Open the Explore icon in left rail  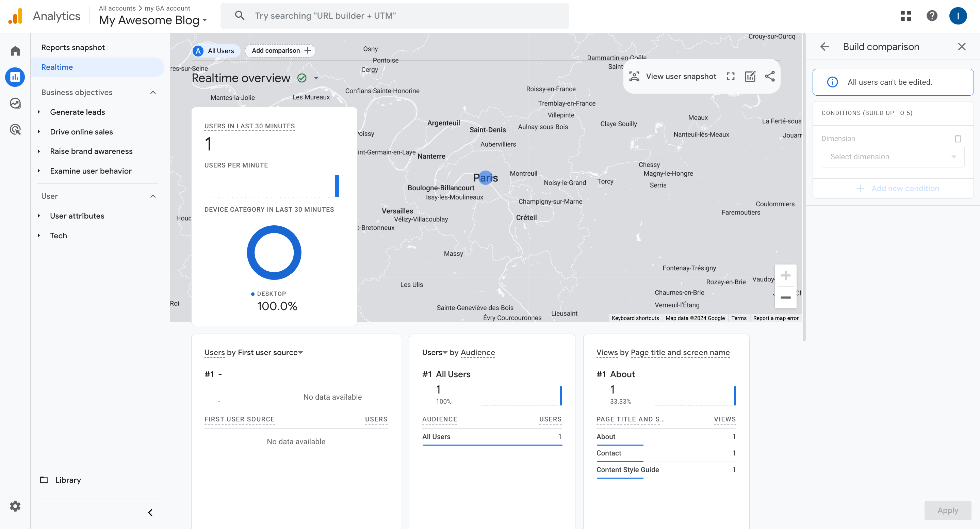pos(15,103)
